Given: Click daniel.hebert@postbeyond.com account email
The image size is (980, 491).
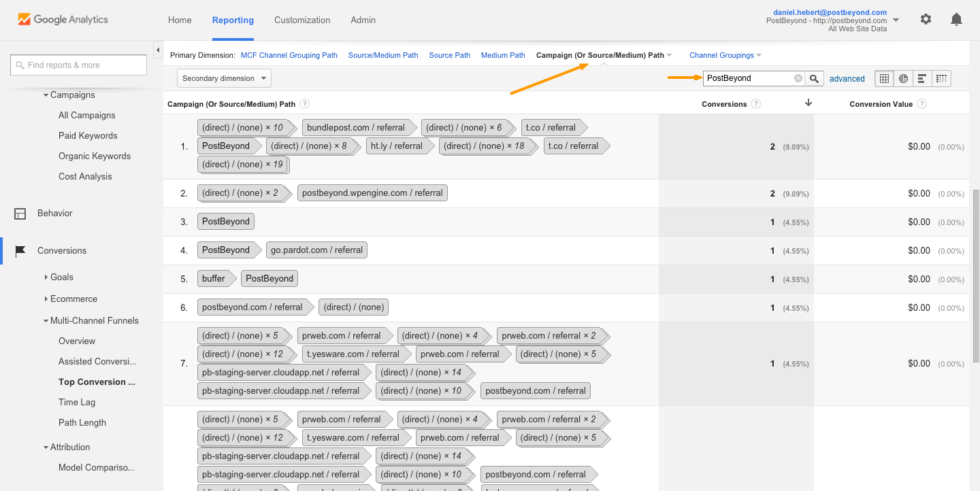Looking at the screenshot, I should (x=830, y=12).
